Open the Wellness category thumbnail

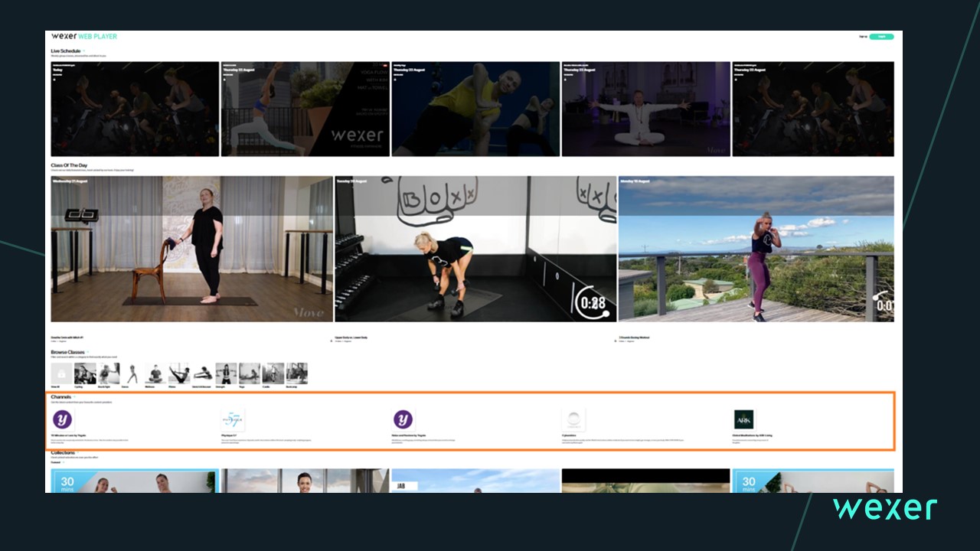[155, 373]
